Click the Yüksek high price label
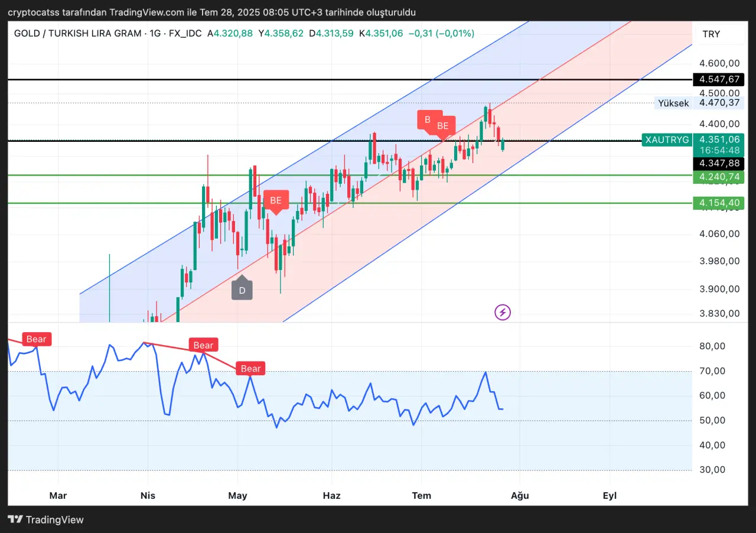756x533 pixels. (673, 103)
